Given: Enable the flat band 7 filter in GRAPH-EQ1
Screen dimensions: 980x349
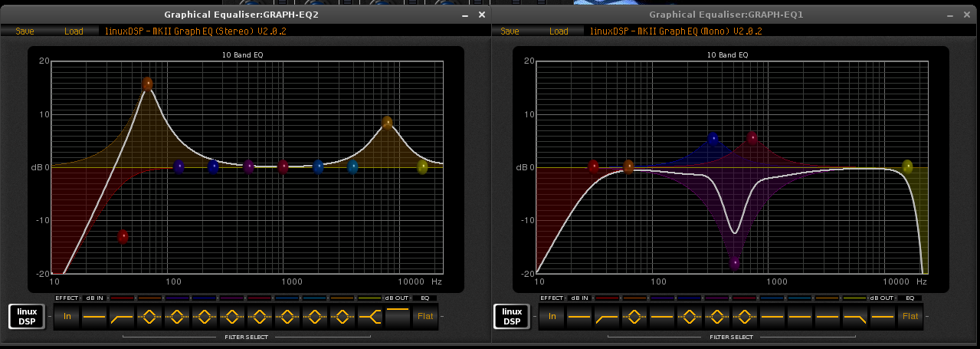Looking at the screenshot, I should (x=773, y=316).
